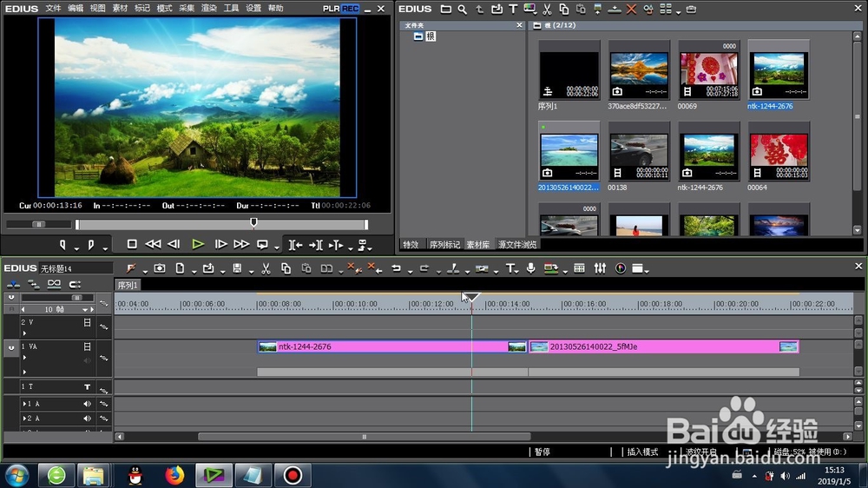Toggle video mute icon on 2 V track
This screenshot has height=488, width=868.
click(x=87, y=322)
